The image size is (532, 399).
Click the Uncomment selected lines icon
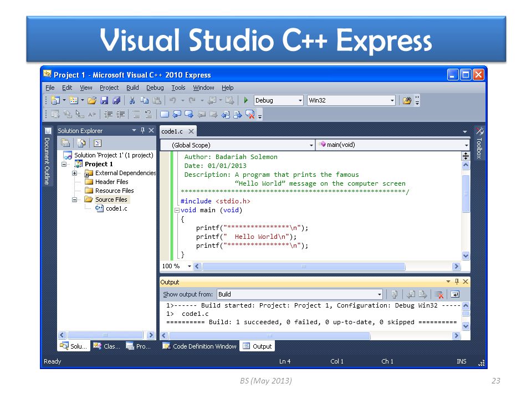pyautogui.click(x=149, y=114)
